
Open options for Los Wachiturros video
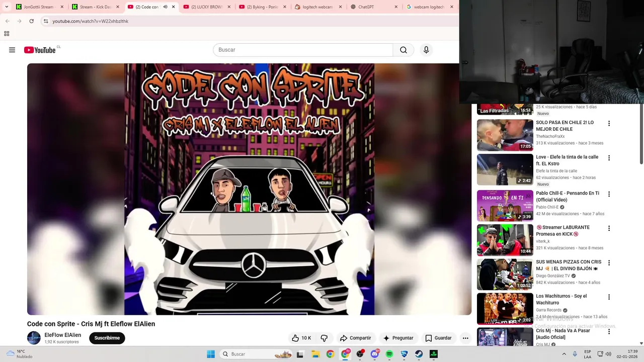609,297
